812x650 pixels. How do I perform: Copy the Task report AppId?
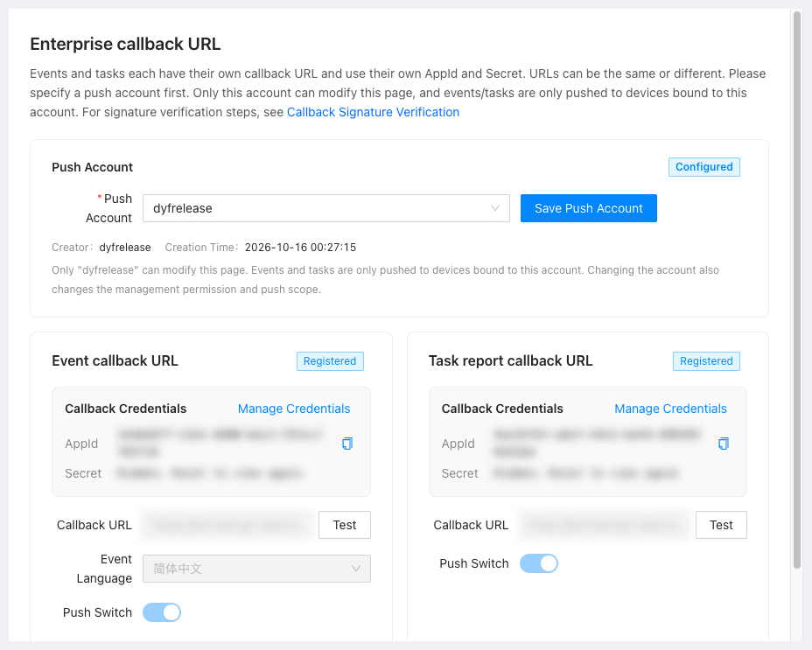tap(724, 444)
